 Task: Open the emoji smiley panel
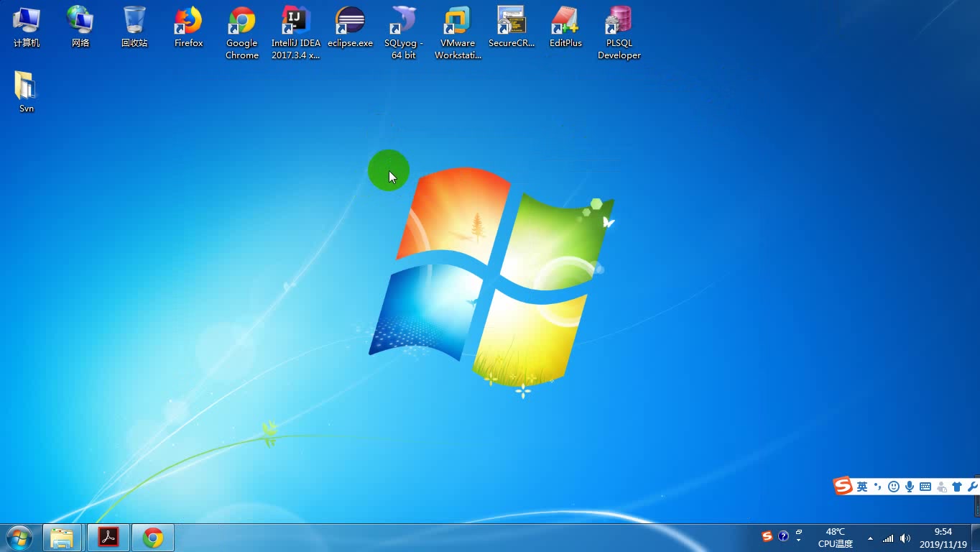(894, 487)
